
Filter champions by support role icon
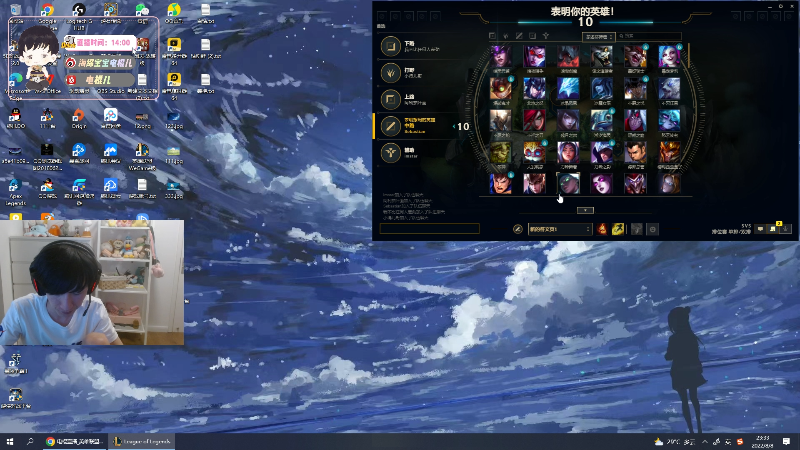[x=545, y=36]
